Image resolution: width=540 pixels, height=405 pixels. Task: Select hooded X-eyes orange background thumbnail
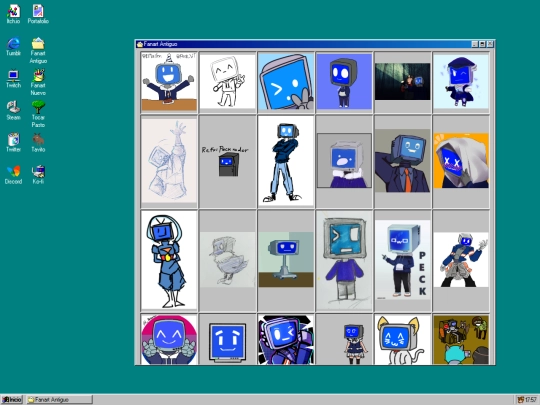461,162
